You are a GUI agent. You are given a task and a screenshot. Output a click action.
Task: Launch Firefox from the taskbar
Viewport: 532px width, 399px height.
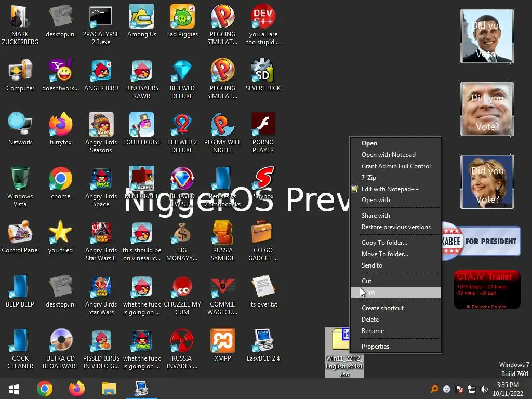pos(77,389)
